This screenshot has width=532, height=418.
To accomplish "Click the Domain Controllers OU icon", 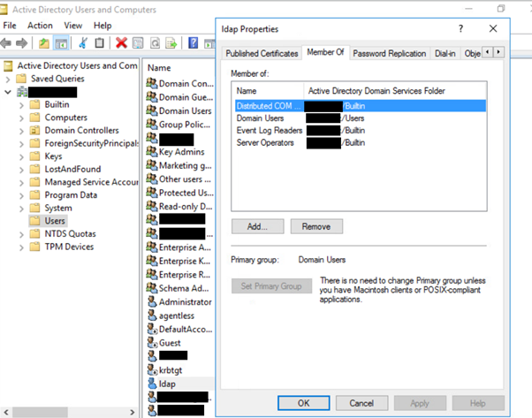I will pyautogui.click(x=34, y=130).
